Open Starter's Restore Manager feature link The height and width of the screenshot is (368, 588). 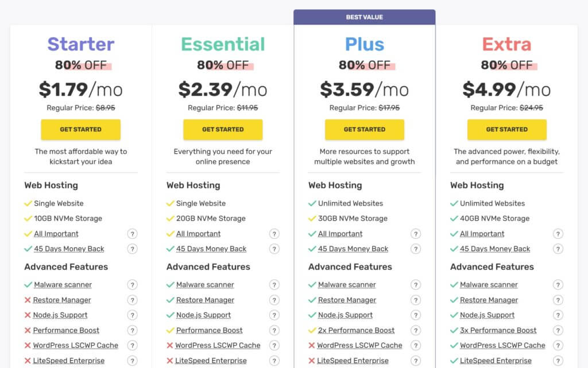click(62, 300)
